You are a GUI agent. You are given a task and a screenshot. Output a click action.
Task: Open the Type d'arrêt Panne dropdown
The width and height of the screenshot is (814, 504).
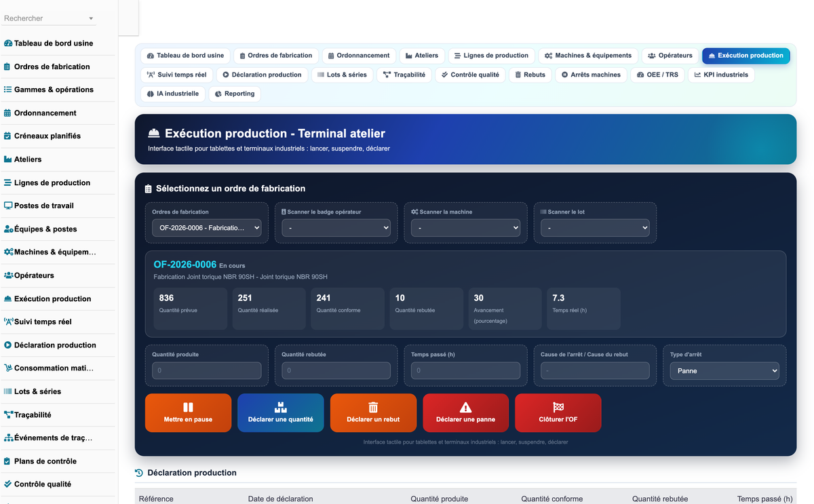[x=724, y=370]
